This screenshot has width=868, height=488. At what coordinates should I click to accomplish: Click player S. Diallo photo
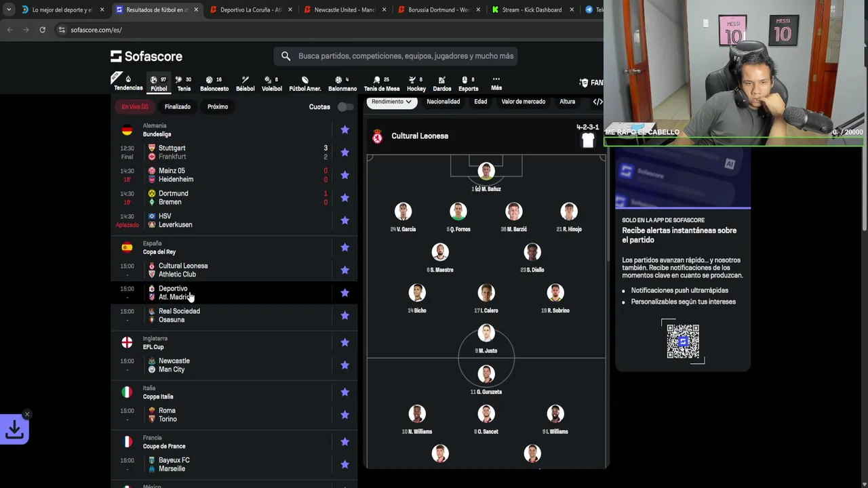[532, 252]
